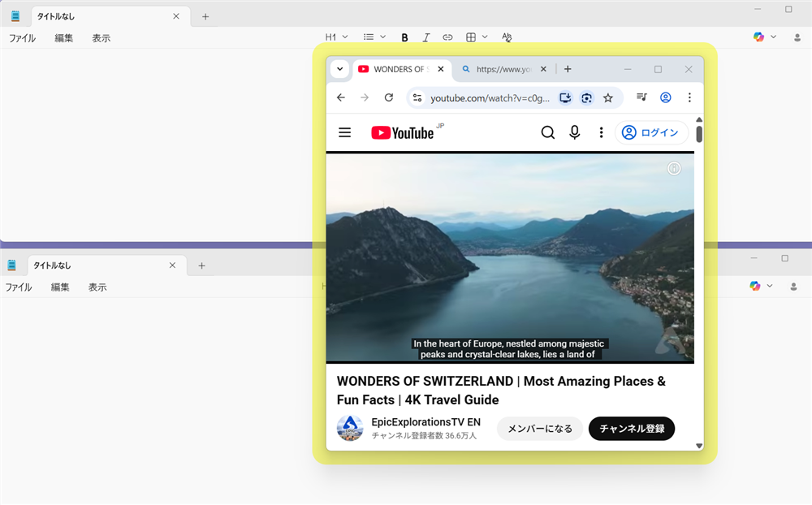Click the YouTube search magnifier icon
This screenshot has width=812, height=505.
[x=548, y=132]
